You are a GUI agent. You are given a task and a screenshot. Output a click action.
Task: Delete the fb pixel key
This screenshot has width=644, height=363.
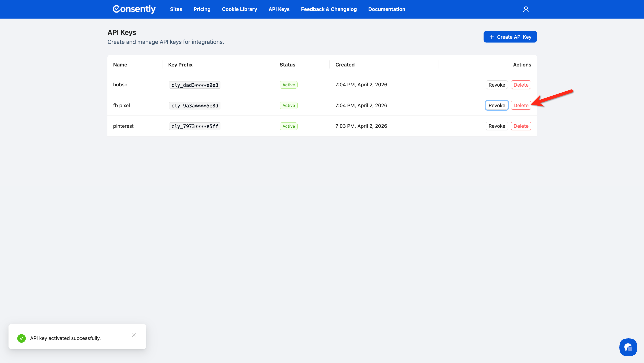click(521, 105)
